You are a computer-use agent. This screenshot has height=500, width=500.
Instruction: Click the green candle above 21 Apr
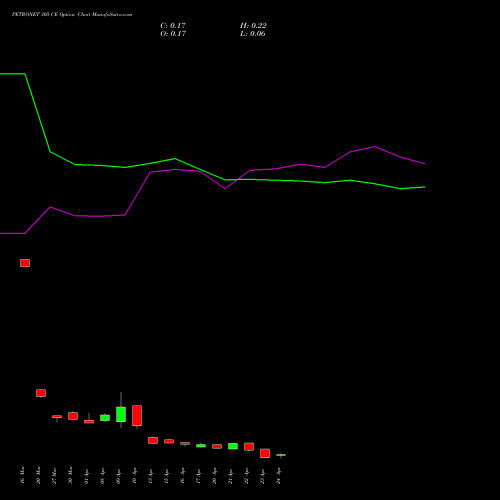(233, 446)
